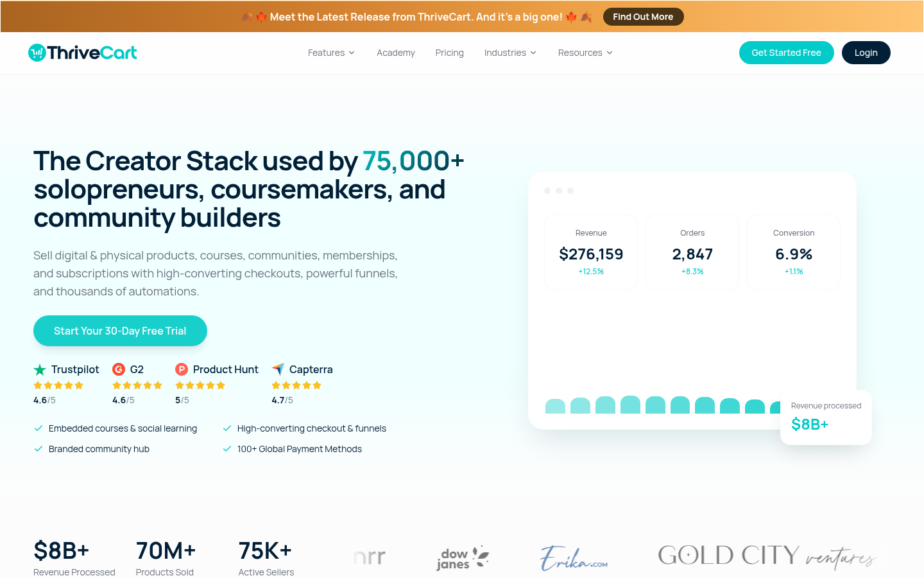Click Get Started Free button

click(787, 53)
